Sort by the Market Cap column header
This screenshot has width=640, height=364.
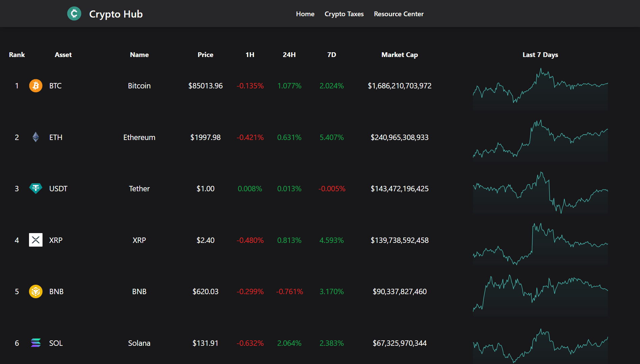pyautogui.click(x=399, y=54)
